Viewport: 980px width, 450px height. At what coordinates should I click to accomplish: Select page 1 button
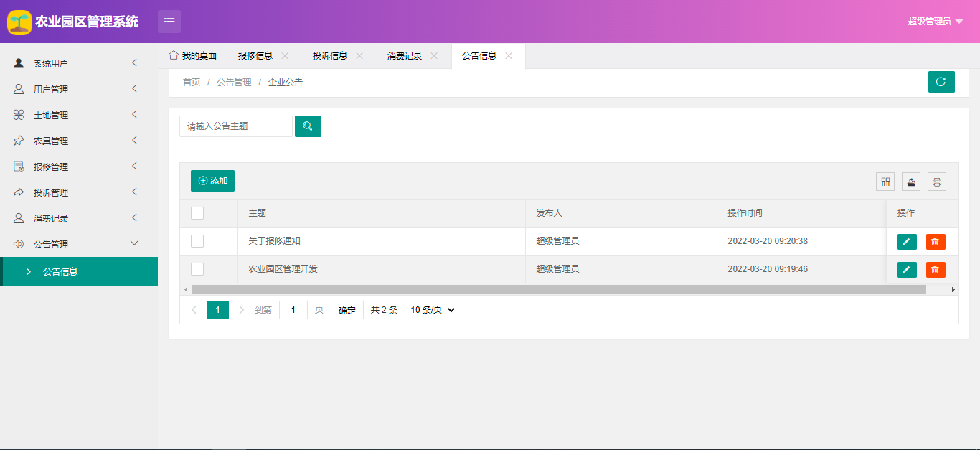pos(217,310)
